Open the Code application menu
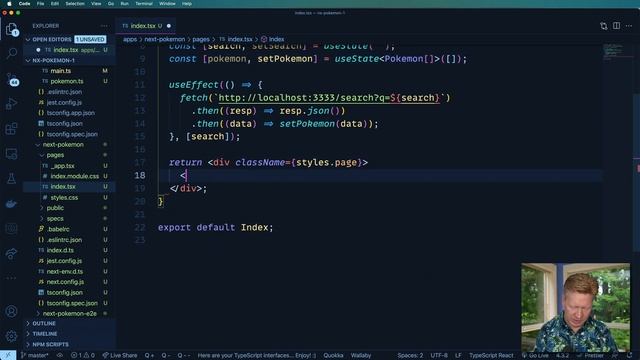640x360 pixels. pos(24,4)
